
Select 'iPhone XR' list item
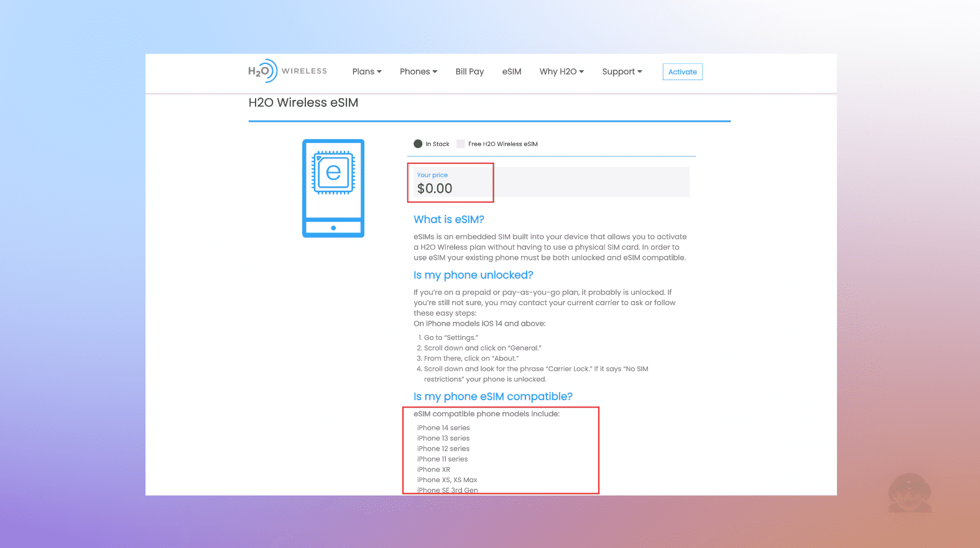pos(433,470)
